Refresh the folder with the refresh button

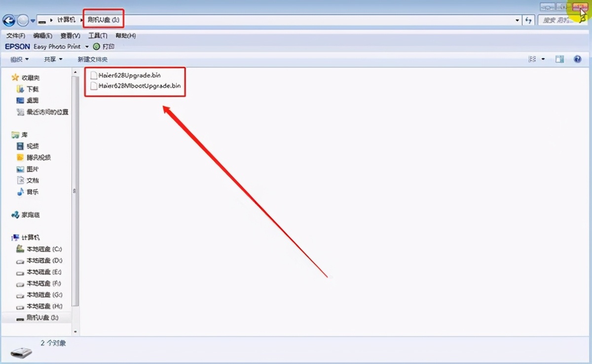[529, 20]
